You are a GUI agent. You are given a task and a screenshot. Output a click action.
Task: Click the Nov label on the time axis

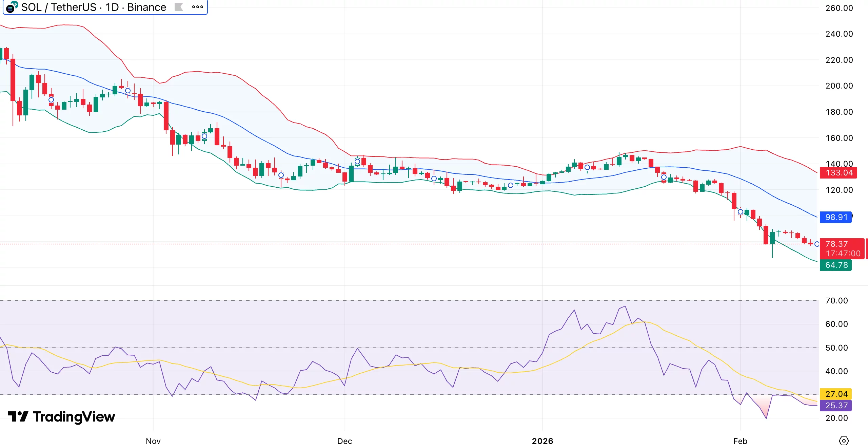point(153,441)
